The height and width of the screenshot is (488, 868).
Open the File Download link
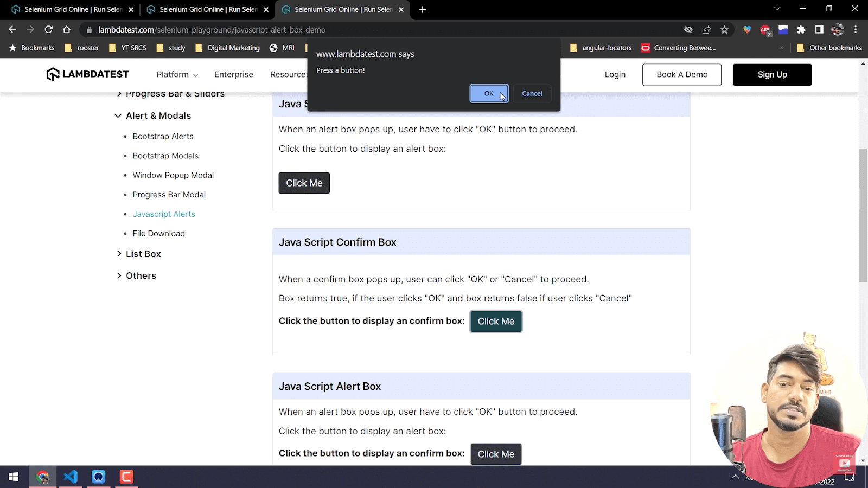click(158, 233)
